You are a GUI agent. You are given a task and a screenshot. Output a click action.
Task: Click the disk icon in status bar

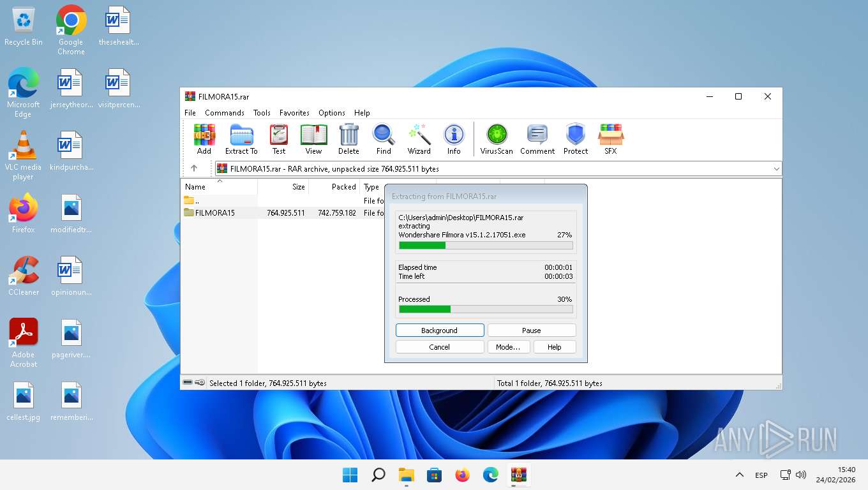[188, 383]
